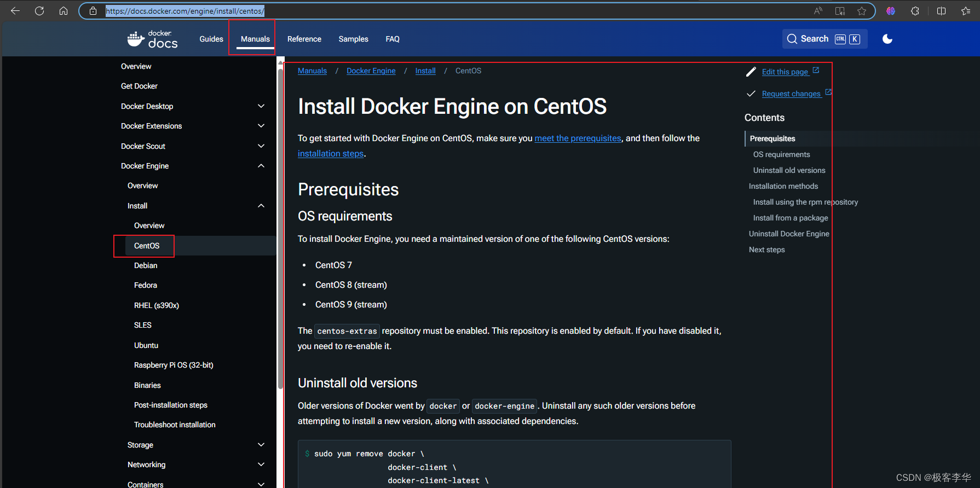Toggle dark mode moon icon

[887, 39]
